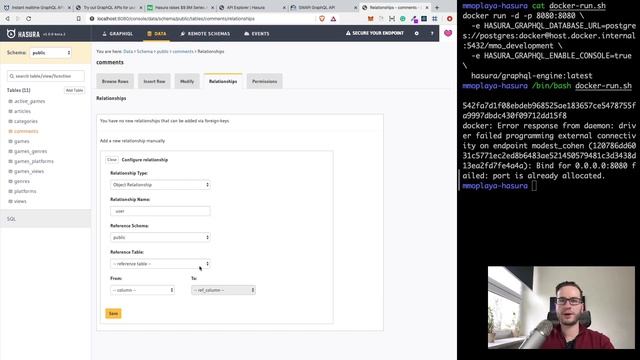Open the games_genres table
The width and height of the screenshot is (640, 360).
click(31, 151)
